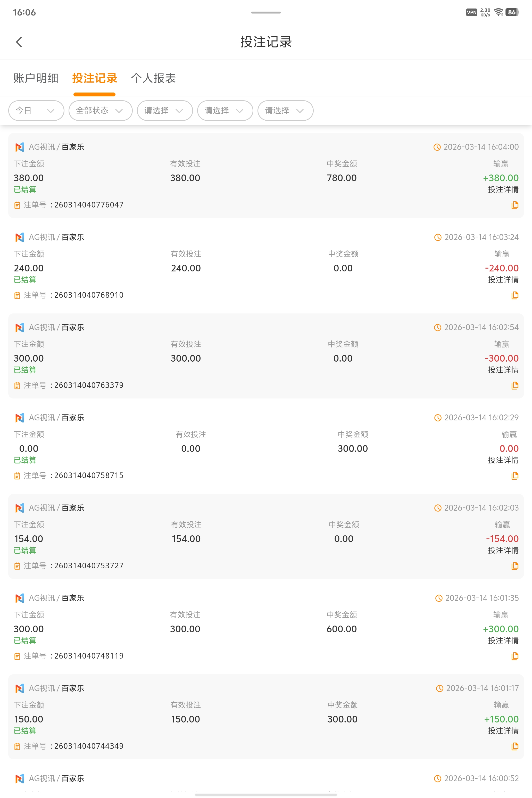Copy bet number 260314040758715
The image size is (532, 798).
(x=515, y=476)
